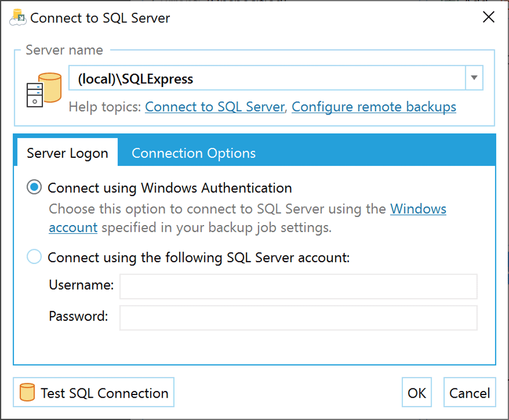Open the Connect to SQL Server help link
The height and width of the screenshot is (420, 509).
pos(215,107)
